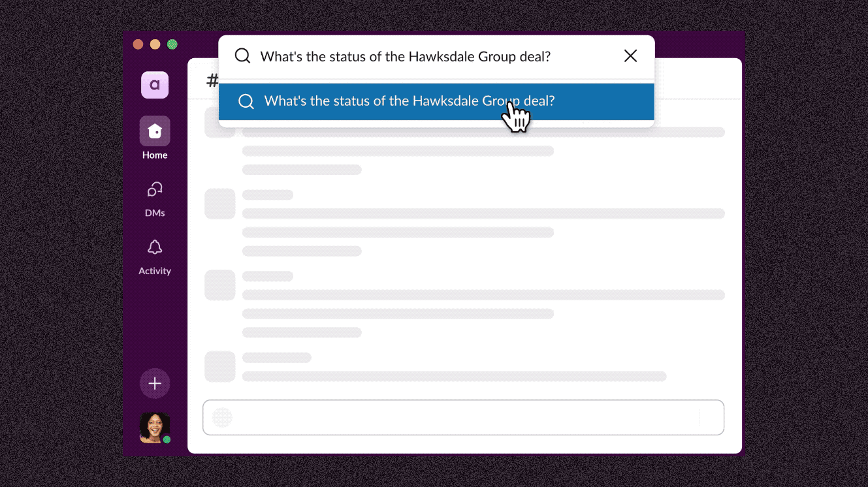Click the green macOS zoom button

coord(172,44)
